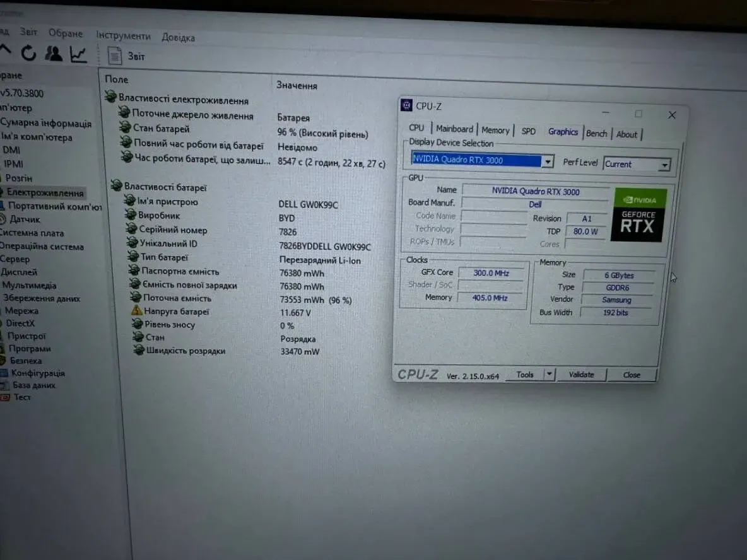Click the Refresh icon in the toolbar
The width and height of the screenshot is (747, 560).
click(28, 54)
